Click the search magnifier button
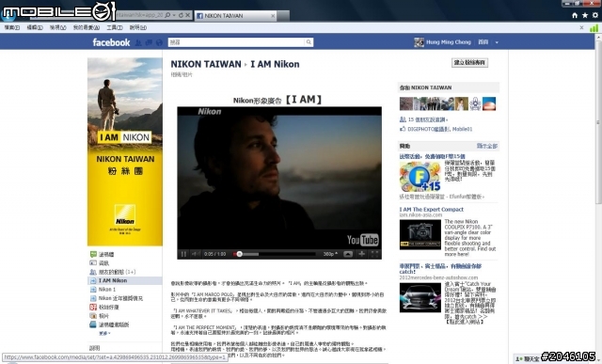Screen dimensions: 602x364 pyautogui.click(x=309, y=42)
